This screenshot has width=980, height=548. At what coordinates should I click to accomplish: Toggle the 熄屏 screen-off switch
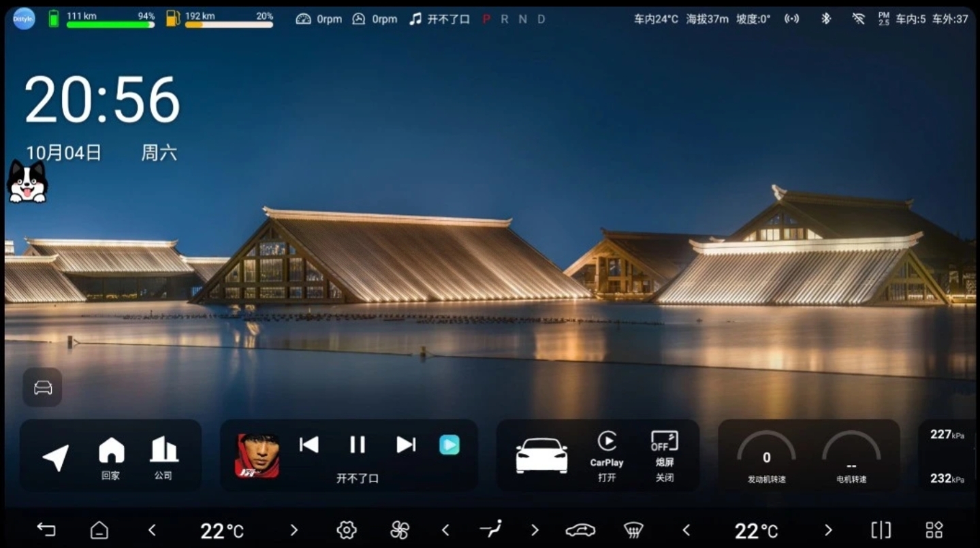[664, 456]
